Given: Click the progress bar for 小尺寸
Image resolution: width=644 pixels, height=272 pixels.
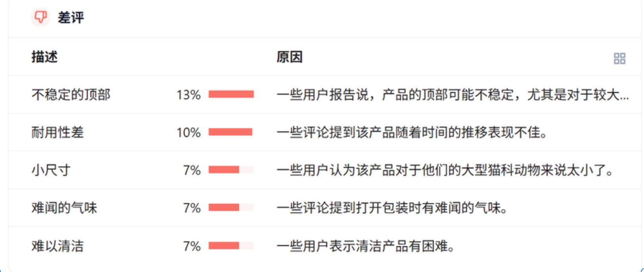Looking at the screenshot, I should [x=231, y=170].
